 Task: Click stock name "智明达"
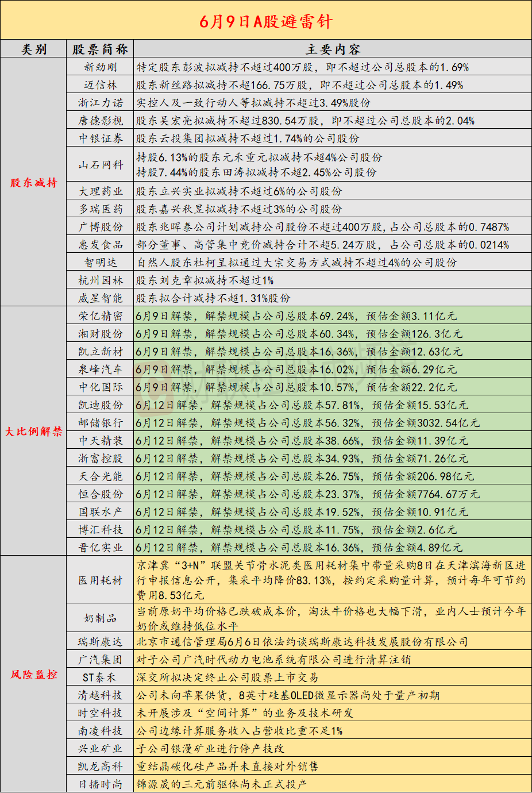(101, 263)
